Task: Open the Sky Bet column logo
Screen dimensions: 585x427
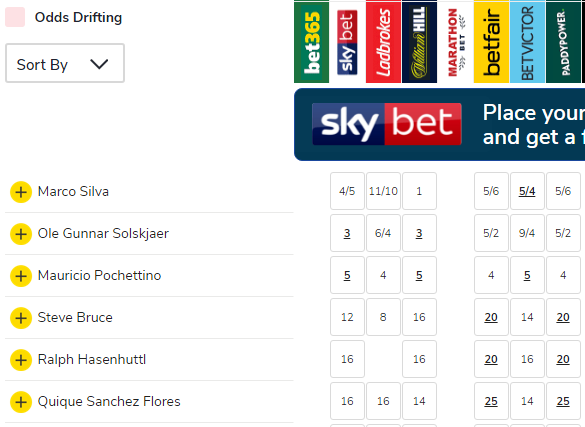Action: 347,42
